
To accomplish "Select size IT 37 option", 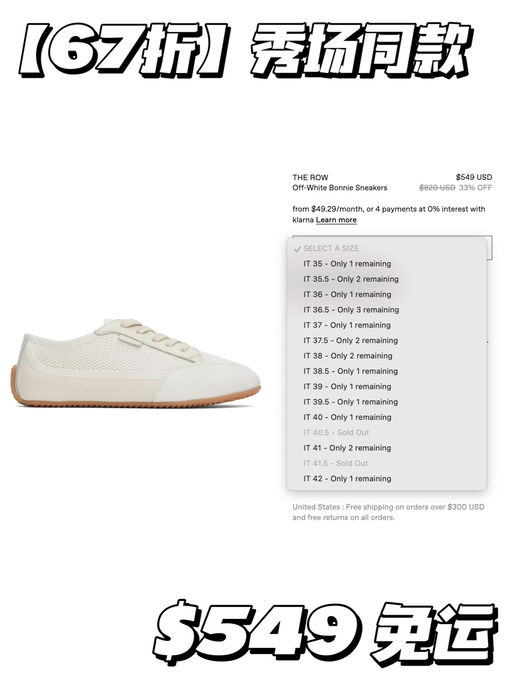I will (387, 325).
